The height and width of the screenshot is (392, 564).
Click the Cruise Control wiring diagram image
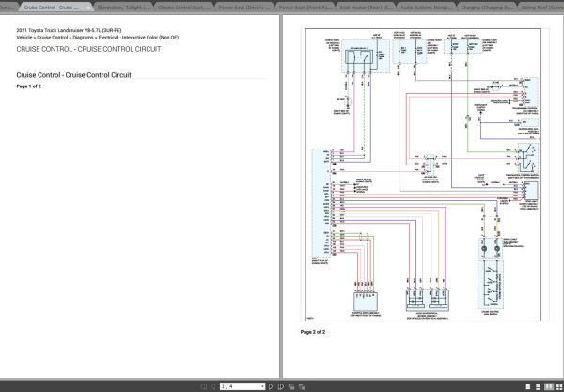click(x=422, y=174)
